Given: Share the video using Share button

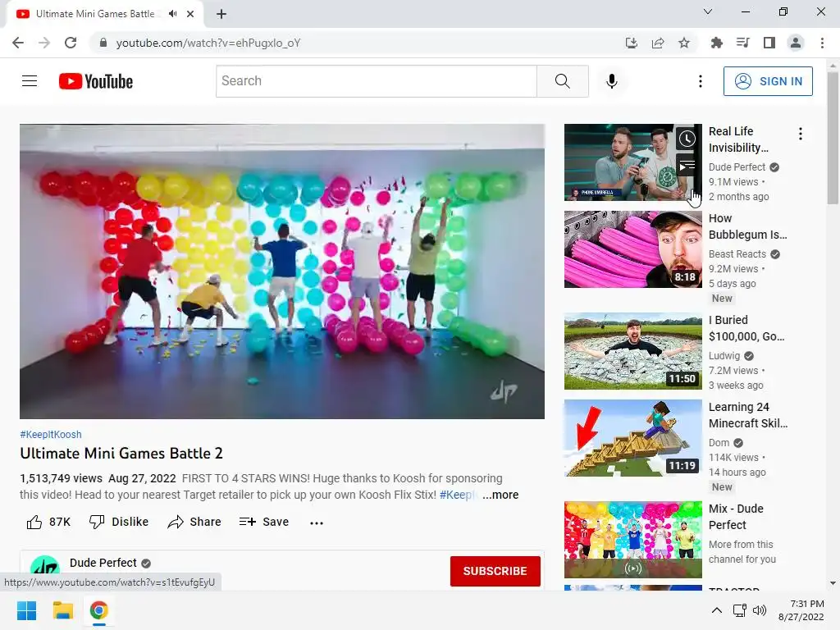Looking at the screenshot, I should (x=194, y=522).
